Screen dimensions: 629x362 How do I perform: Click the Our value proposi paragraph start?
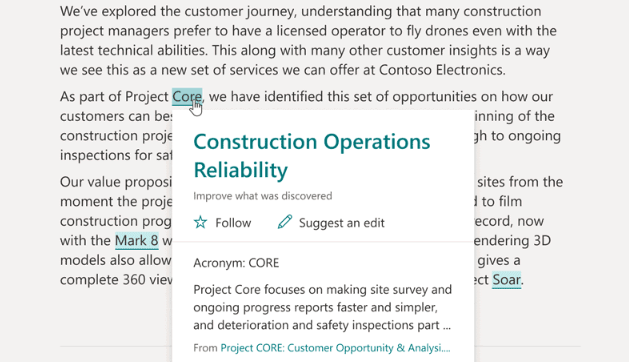pos(116,182)
